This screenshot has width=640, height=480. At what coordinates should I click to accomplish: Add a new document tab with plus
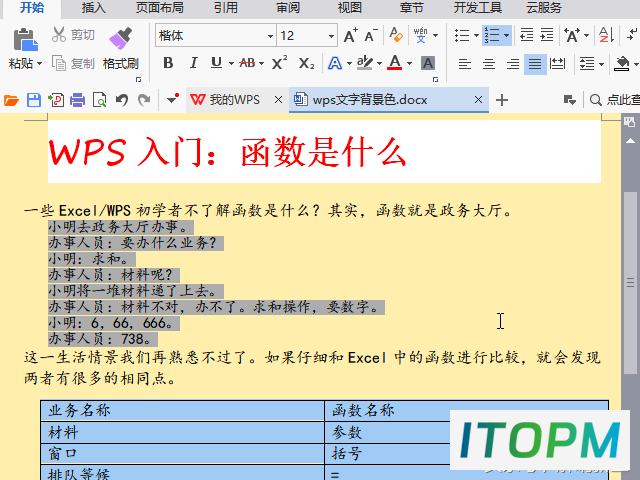pos(502,100)
